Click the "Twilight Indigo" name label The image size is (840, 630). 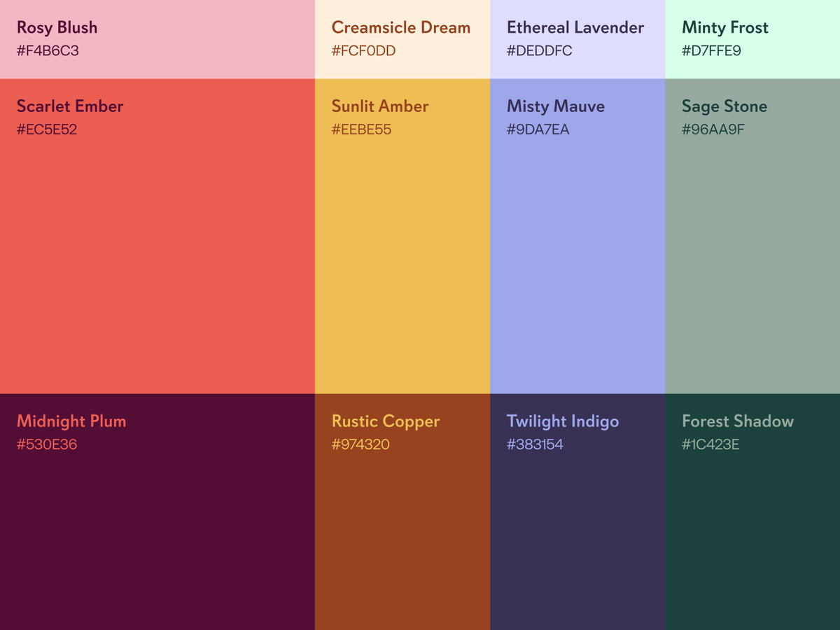coord(563,421)
